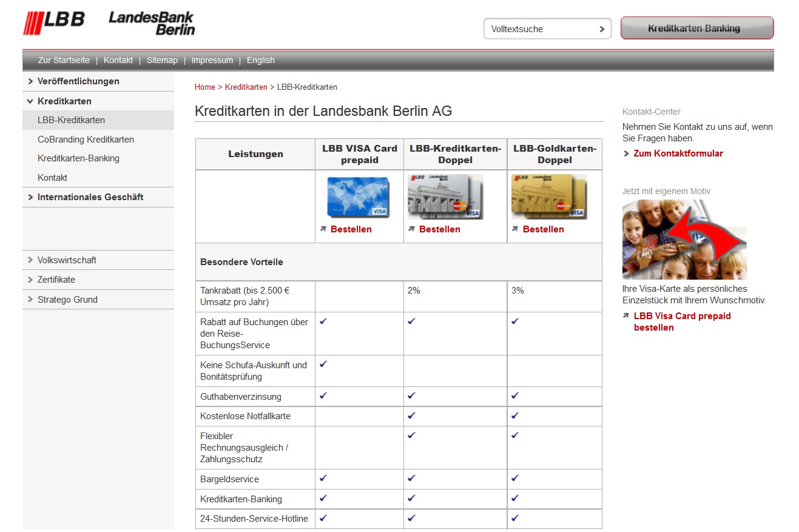The width and height of the screenshot is (799, 532).
Task: Click Guthabenverzinsung row label
Action: point(241,397)
